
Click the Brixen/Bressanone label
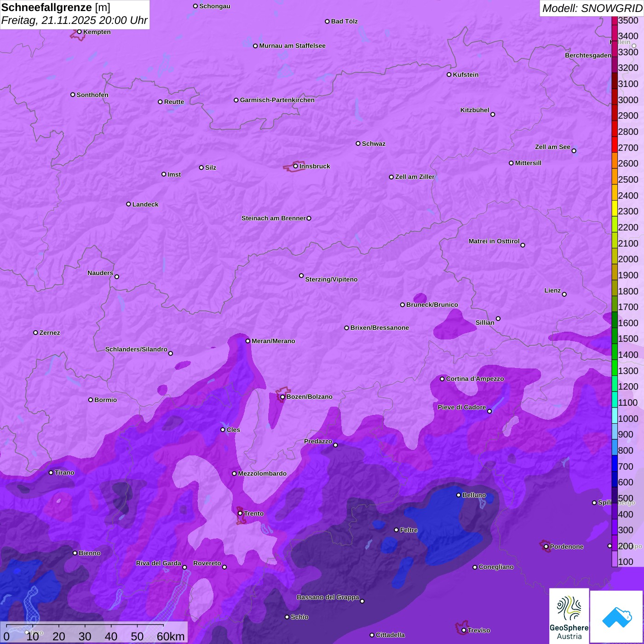click(x=379, y=328)
